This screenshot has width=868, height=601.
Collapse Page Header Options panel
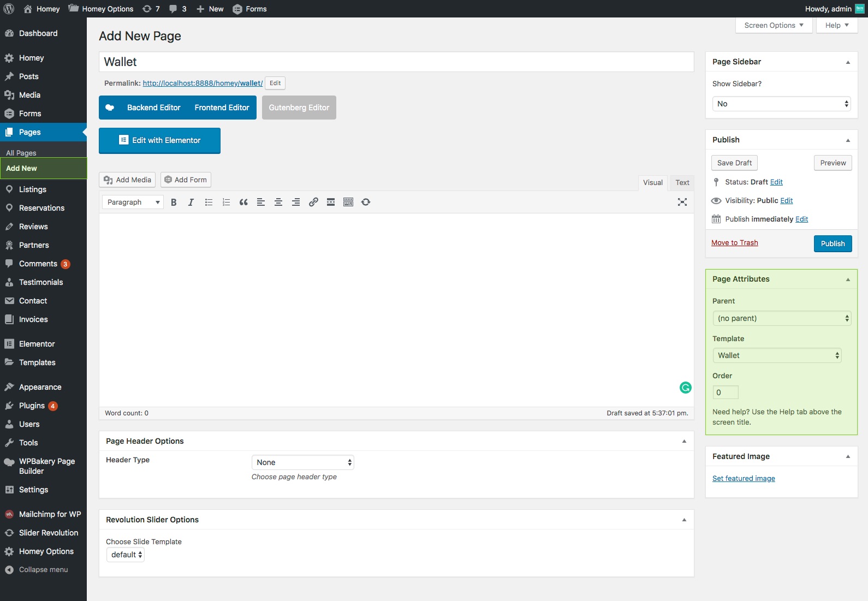click(x=684, y=441)
